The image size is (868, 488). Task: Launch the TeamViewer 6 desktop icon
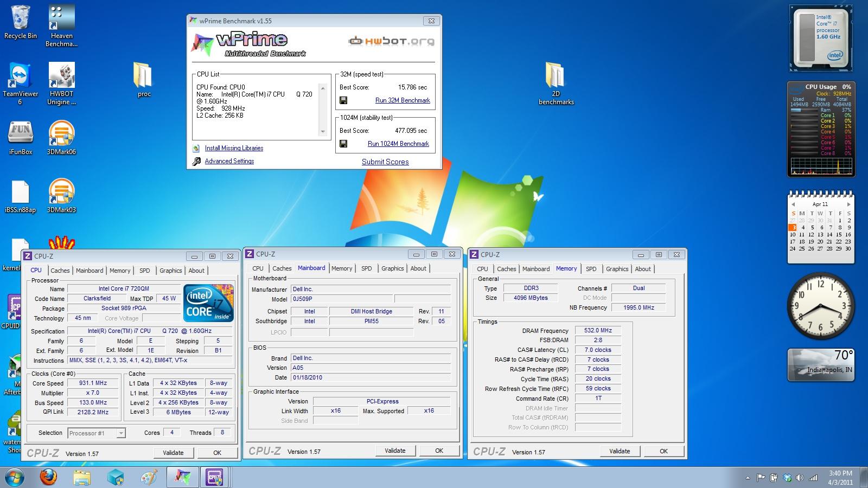tap(21, 84)
